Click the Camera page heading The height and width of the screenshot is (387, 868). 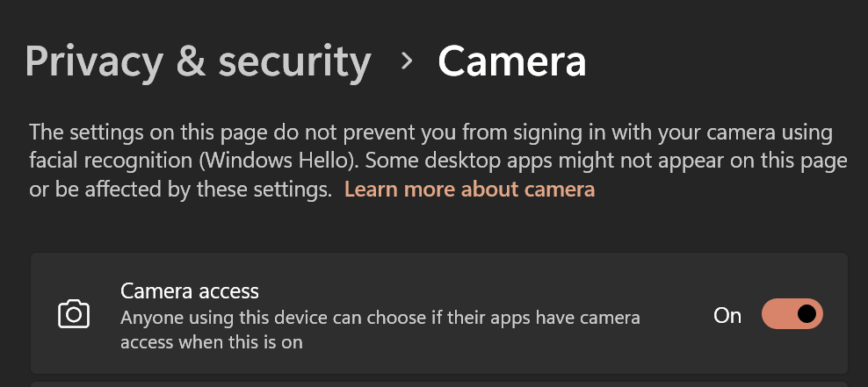(x=512, y=61)
